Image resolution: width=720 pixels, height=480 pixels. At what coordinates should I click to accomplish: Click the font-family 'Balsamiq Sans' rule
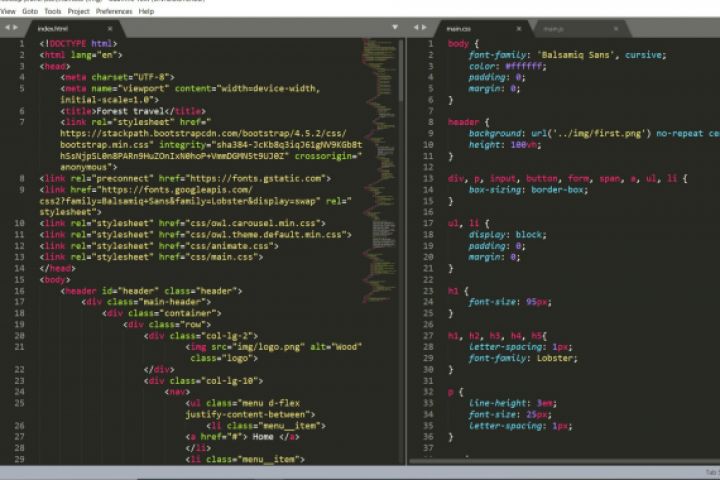pos(567,55)
